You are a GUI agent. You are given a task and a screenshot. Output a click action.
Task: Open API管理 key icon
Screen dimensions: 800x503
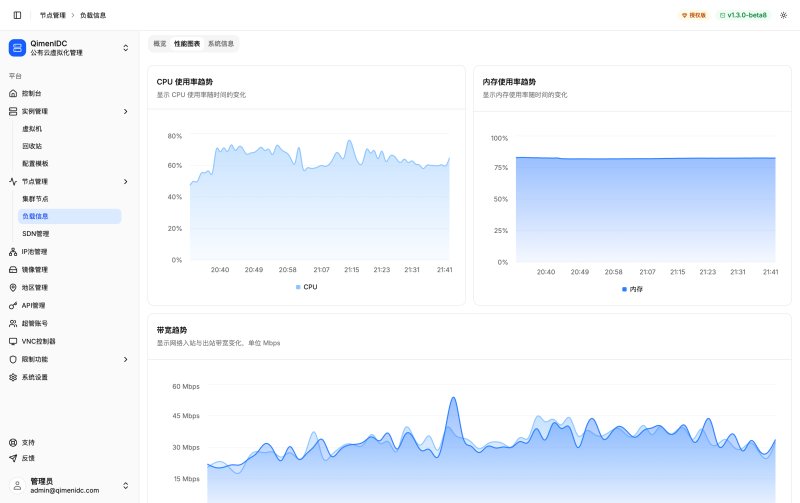click(13, 306)
